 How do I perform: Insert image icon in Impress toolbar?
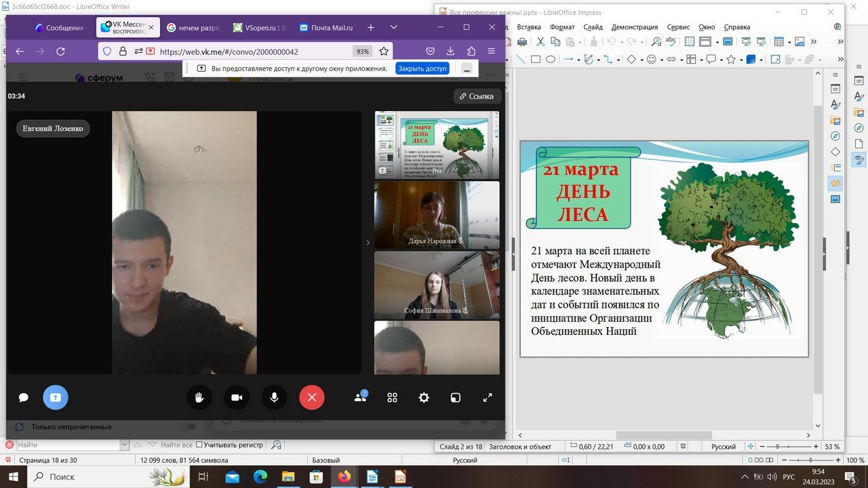coord(800,41)
